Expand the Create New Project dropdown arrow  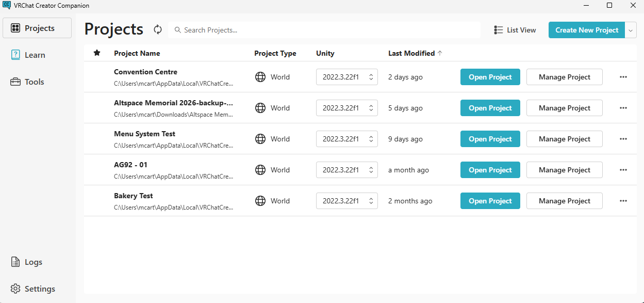[631, 30]
